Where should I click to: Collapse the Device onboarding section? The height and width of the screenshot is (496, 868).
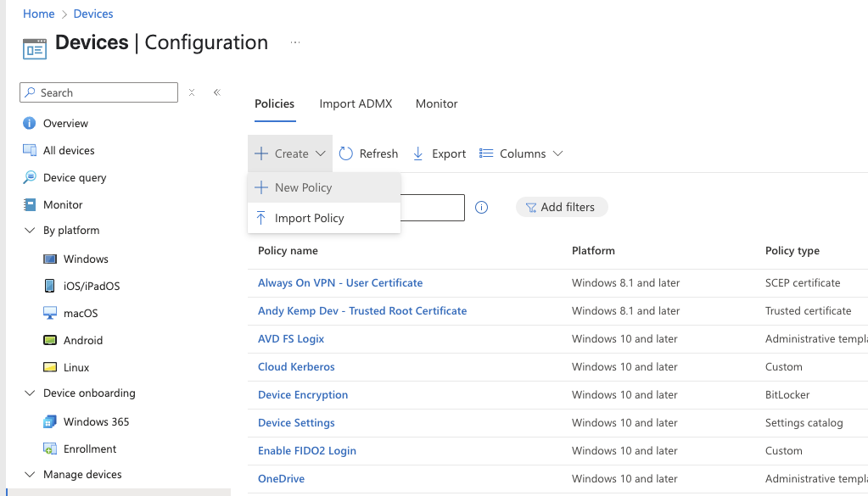(x=30, y=393)
